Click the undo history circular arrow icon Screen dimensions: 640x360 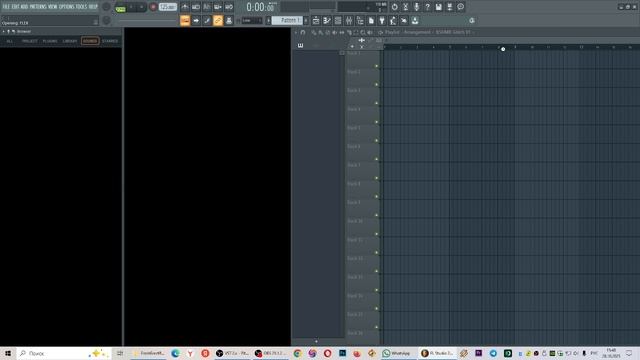pyautogui.click(x=394, y=7)
